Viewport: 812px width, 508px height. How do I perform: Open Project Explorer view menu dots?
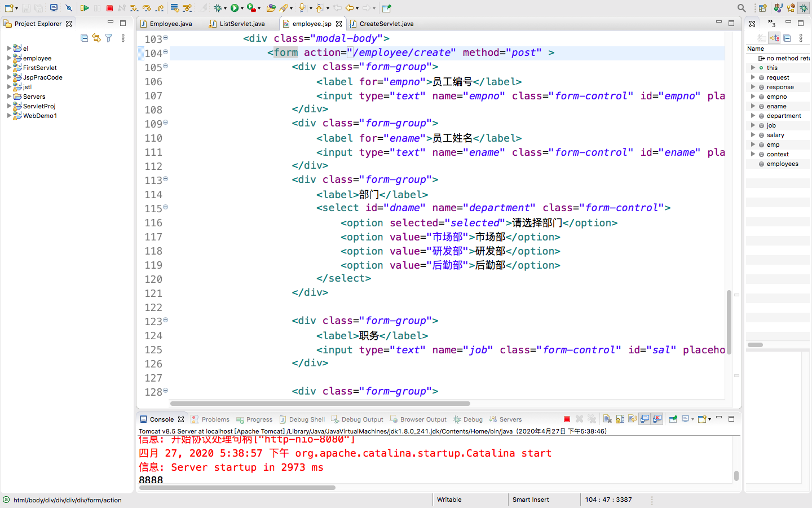(x=123, y=38)
